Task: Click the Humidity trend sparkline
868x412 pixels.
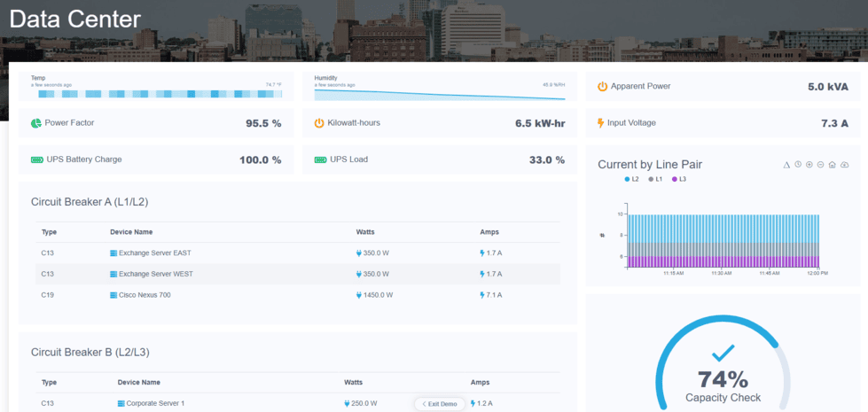Action: click(x=439, y=94)
